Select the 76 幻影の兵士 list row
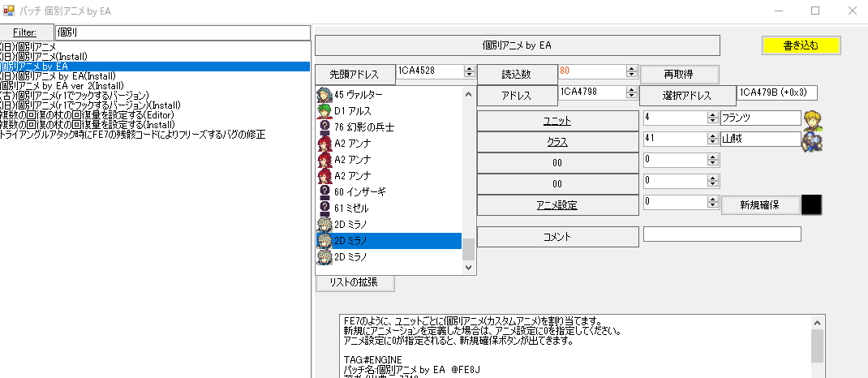This screenshot has height=378, width=868. pyautogui.click(x=389, y=127)
